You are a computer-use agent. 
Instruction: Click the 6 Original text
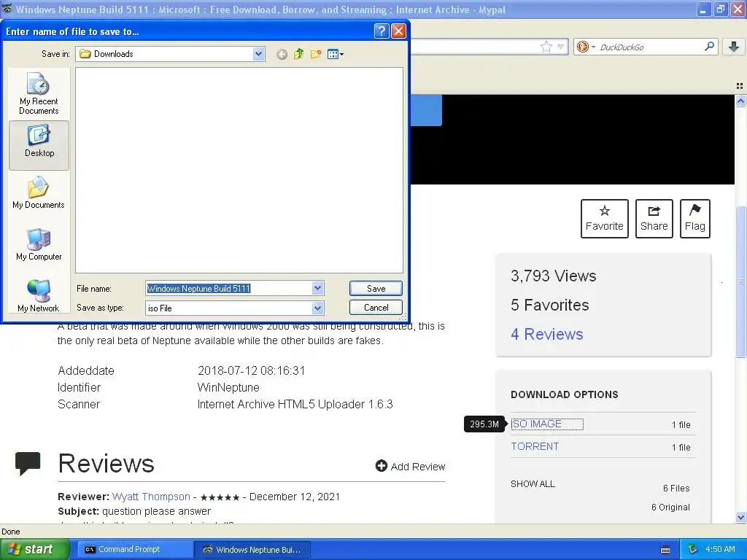point(671,507)
